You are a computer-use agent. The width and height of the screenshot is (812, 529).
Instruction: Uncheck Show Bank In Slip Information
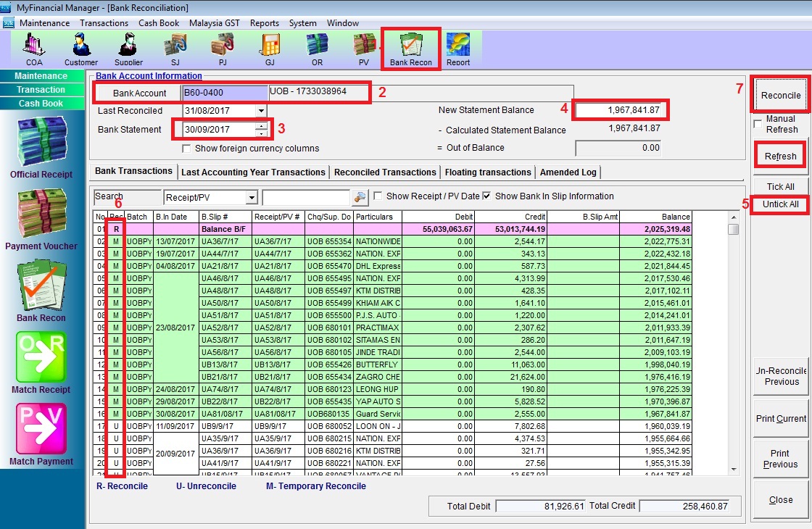pos(486,196)
